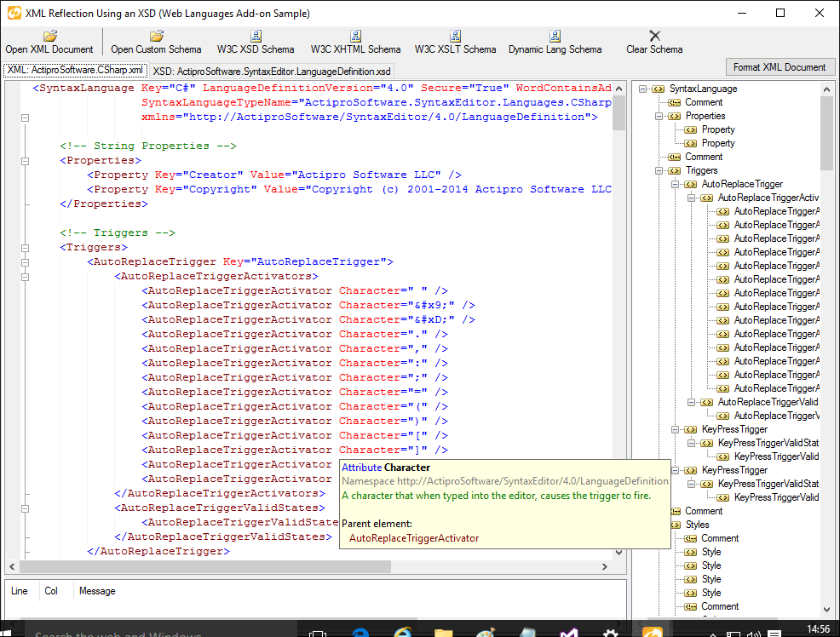
Task: Click the '</AutoReplaceTriggerActivators>' closing tag
Action: 220,494
